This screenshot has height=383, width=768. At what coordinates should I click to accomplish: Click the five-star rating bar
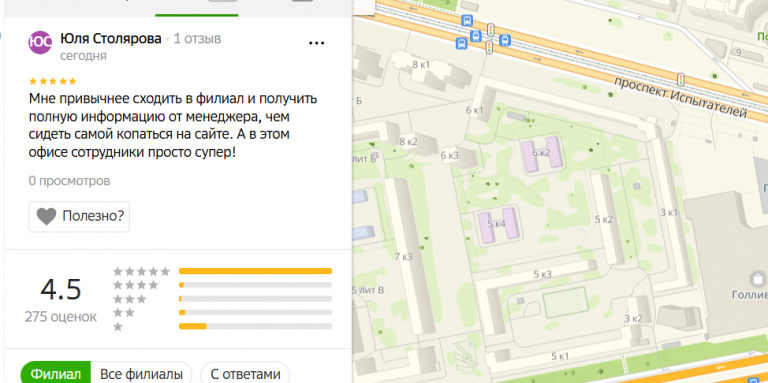(x=255, y=271)
